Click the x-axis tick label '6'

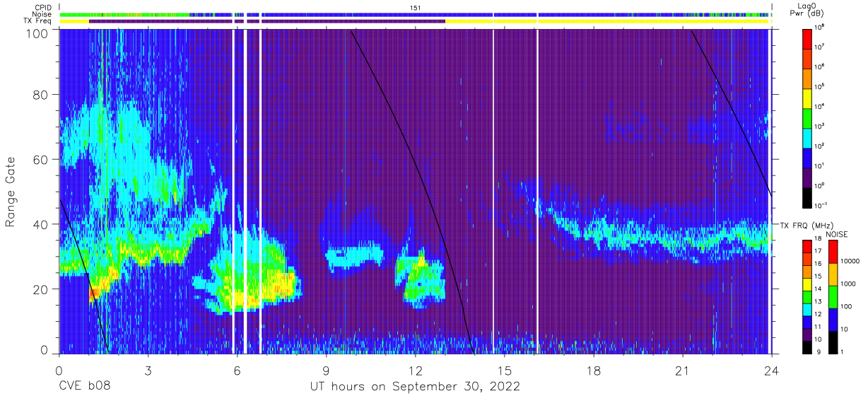[237, 371]
